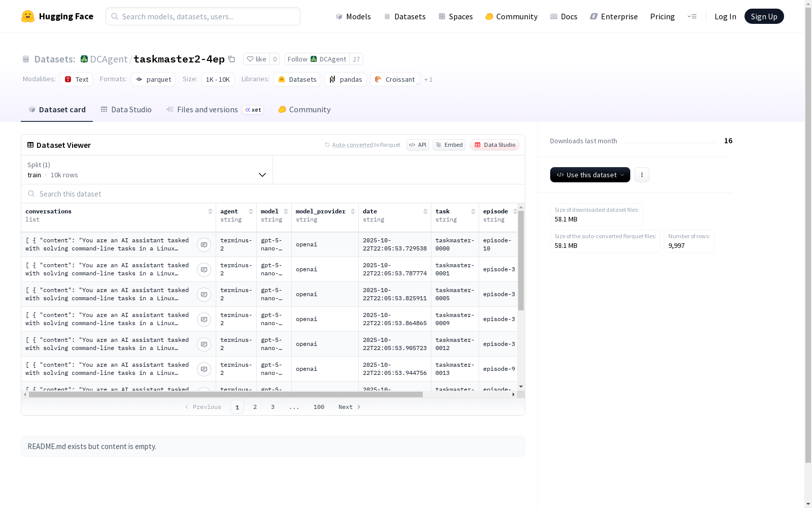Click the vertical scrollbar of the dataset table
Screen dimensions: 812x508
[x=521, y=260]
